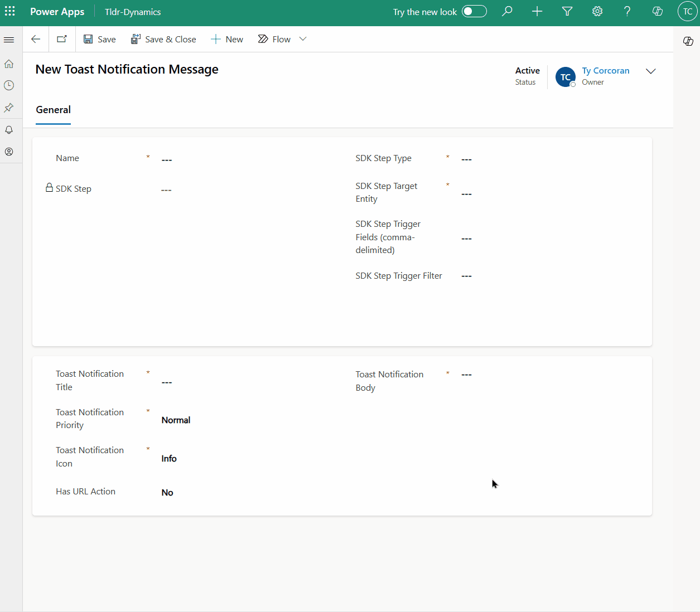Click the search magnifier icon

click(x=507, y=12)
